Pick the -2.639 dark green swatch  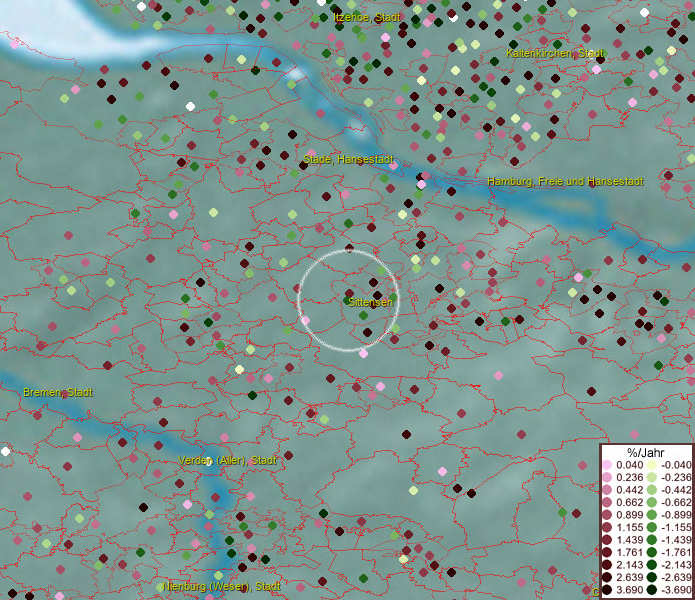click(x=652, y=577)
